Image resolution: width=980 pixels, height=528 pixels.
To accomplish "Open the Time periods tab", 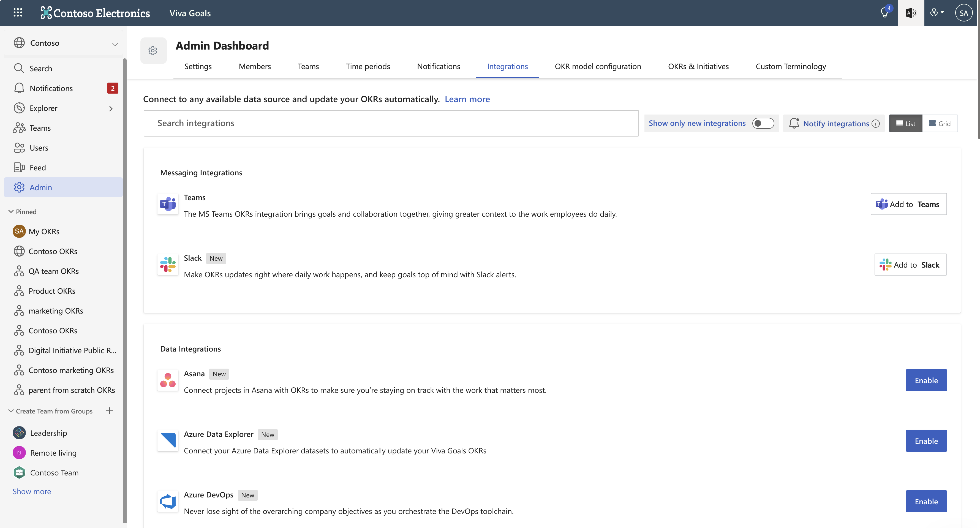I will click(368, 66).
